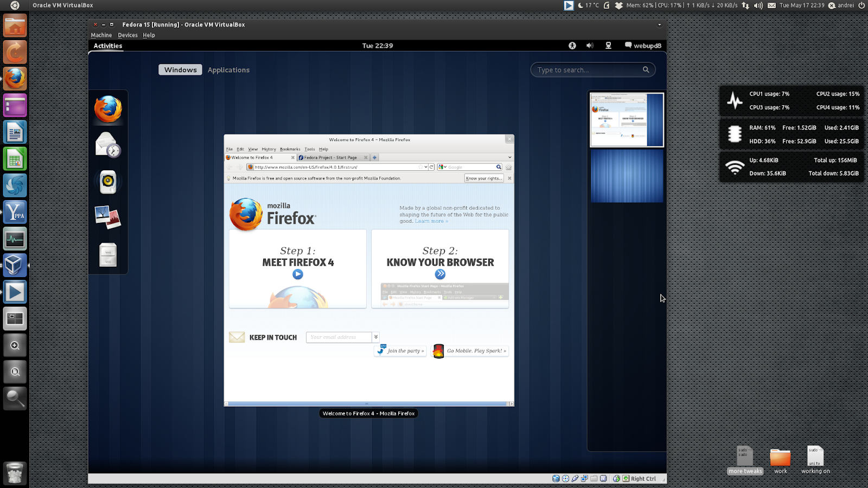
Task: Open Firefox from the GNOME Shell dash
Action: click(108, 109)
